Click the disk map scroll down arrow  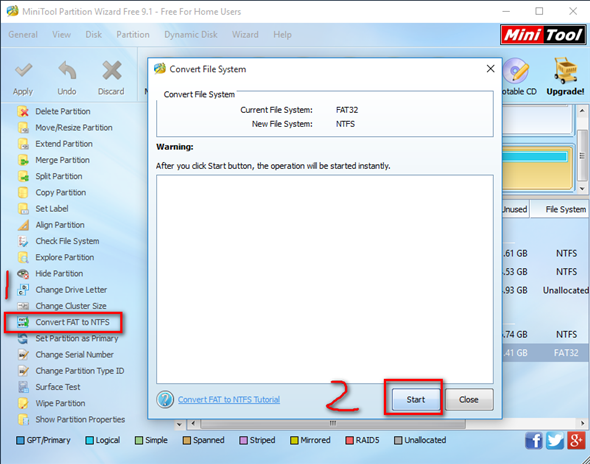582,188
